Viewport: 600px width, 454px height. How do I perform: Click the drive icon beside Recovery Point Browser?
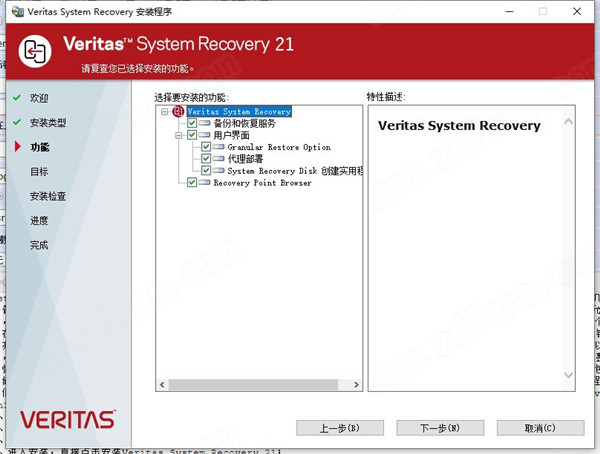204,183
